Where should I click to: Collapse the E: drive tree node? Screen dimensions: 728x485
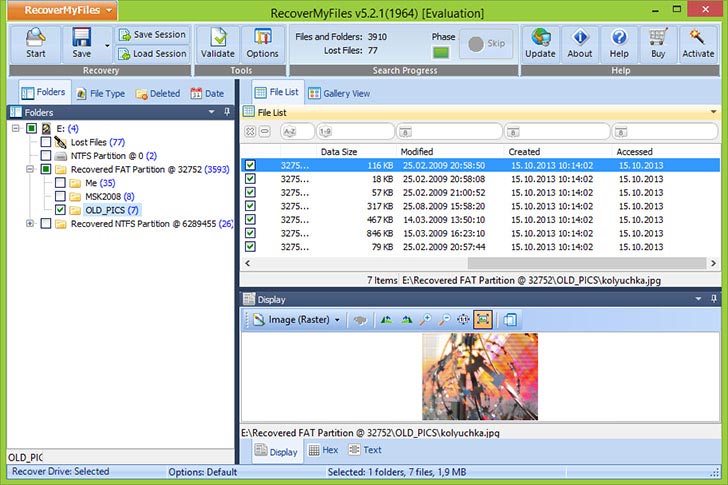point(16,128)
